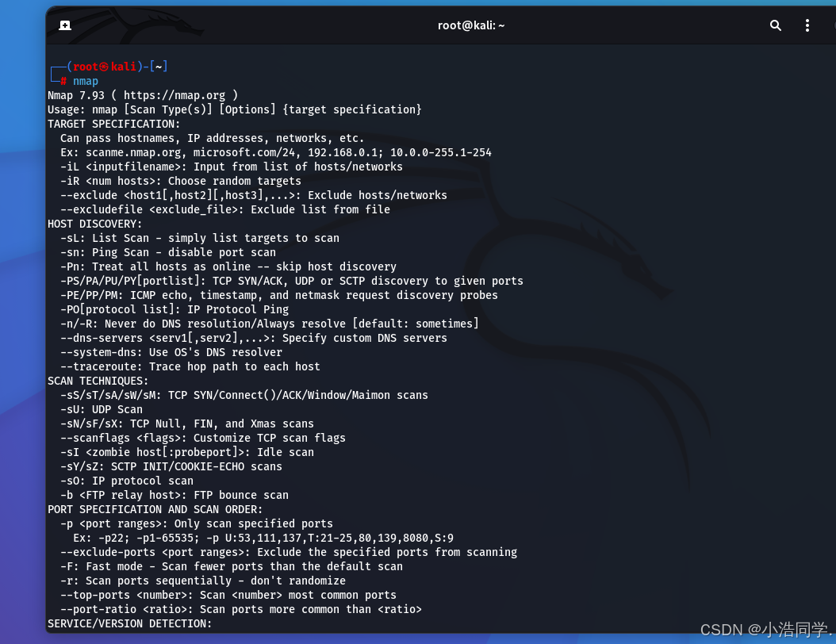This screenshot has width=836, height=644.
Task: Click the -b FTP bounce scan line
Action: pyautogui.click(x=174, y=496)
